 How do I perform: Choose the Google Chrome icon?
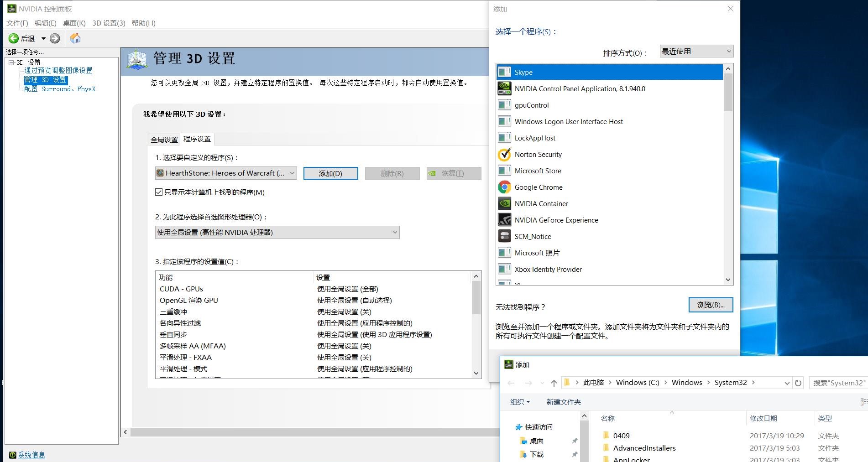coord(504,187)
